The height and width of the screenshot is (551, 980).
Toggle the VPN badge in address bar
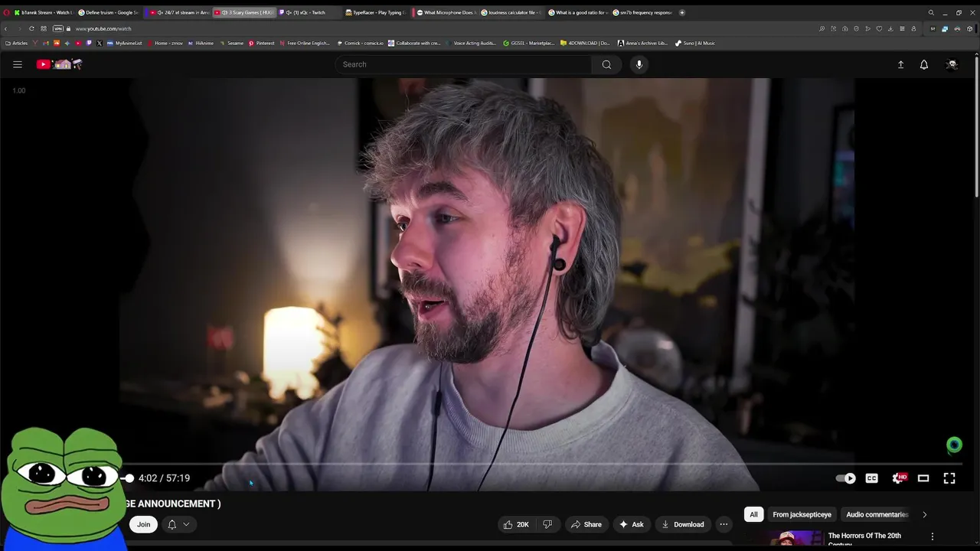58,28
